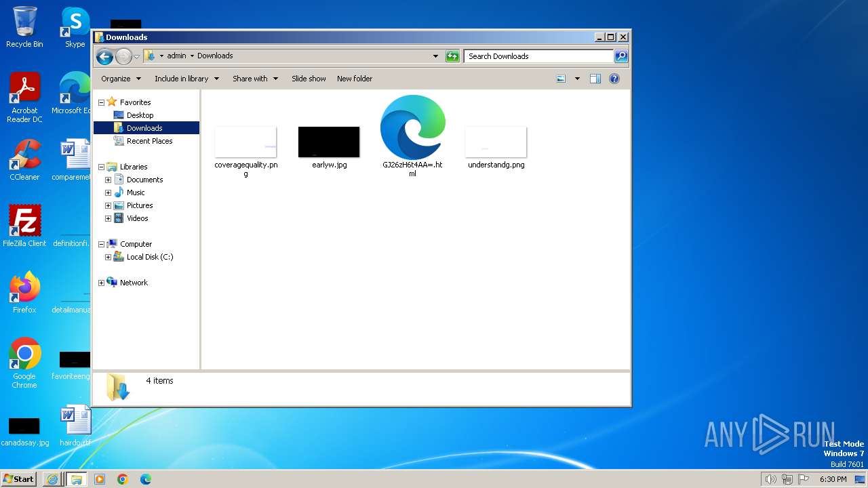Select Google Chrome desktop icon
Viewport: 868px width, 488px height.
(24, 363)
